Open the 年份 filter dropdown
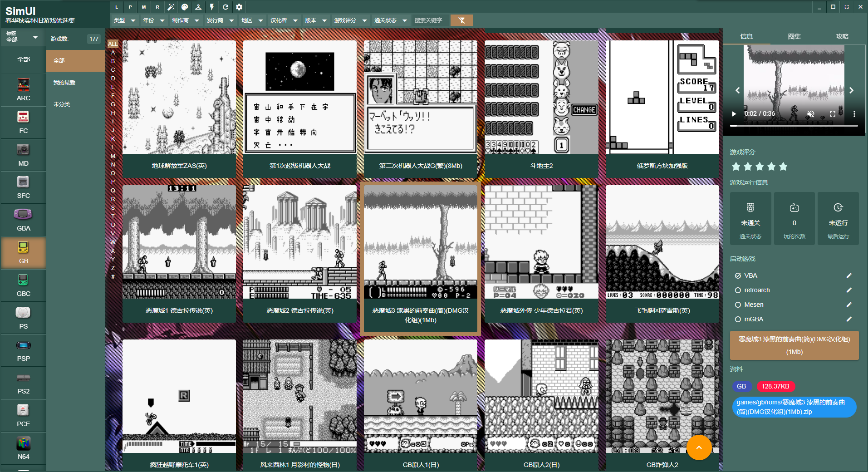 coord(153,20)
